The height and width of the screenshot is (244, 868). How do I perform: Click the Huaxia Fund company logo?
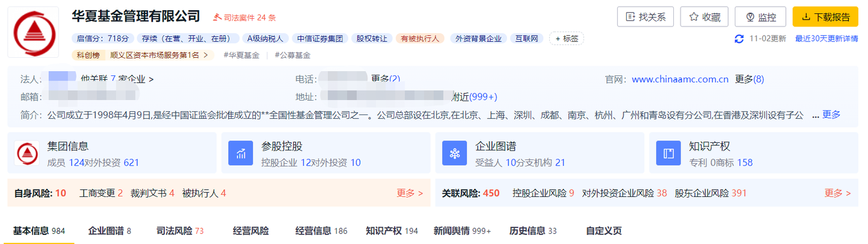click(33, 33)
